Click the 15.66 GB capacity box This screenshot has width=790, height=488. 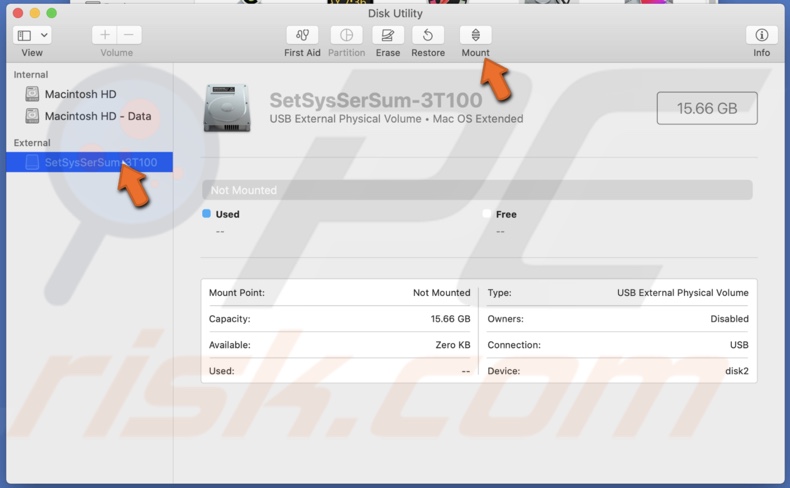[706, 108]
